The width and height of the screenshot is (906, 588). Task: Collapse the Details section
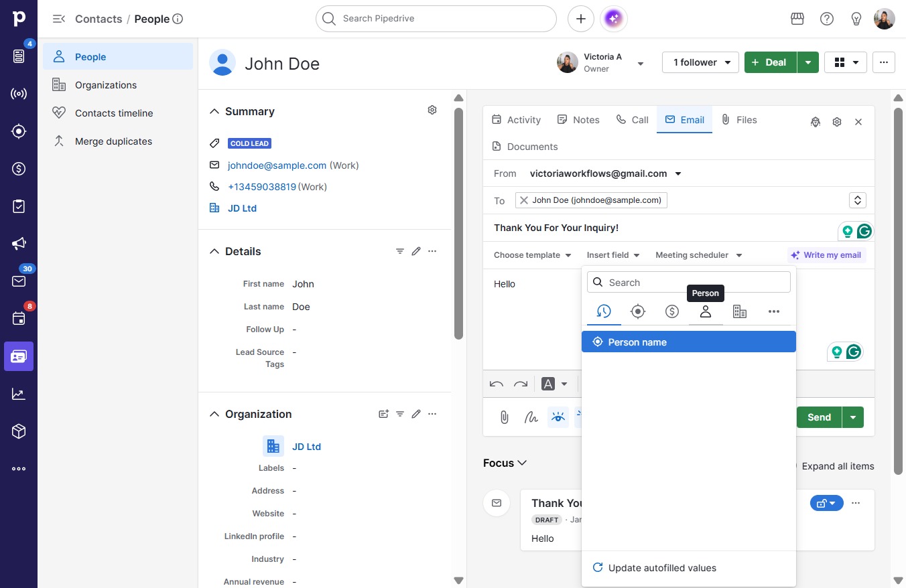click(x=214, y=251)
